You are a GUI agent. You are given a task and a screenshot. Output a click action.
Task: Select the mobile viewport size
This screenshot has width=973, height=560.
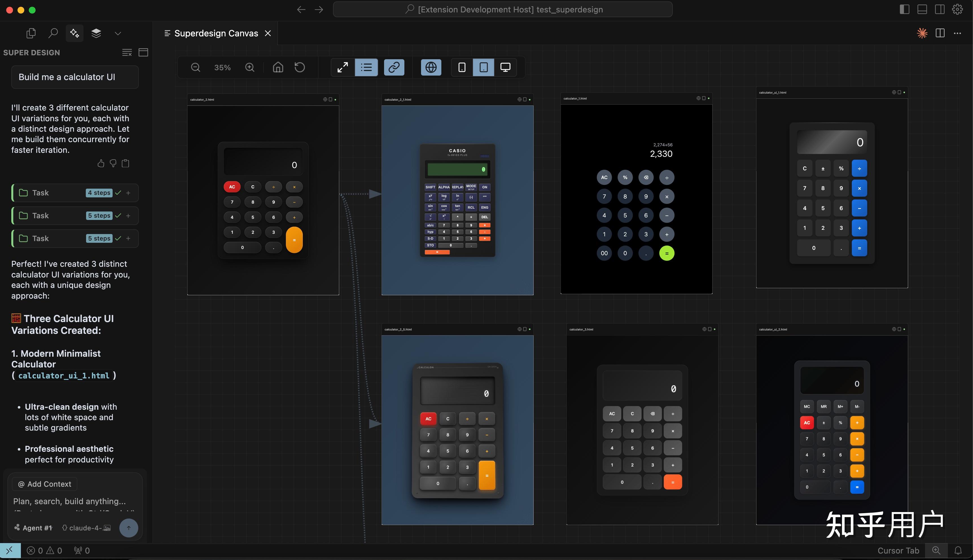coord(462,67)
